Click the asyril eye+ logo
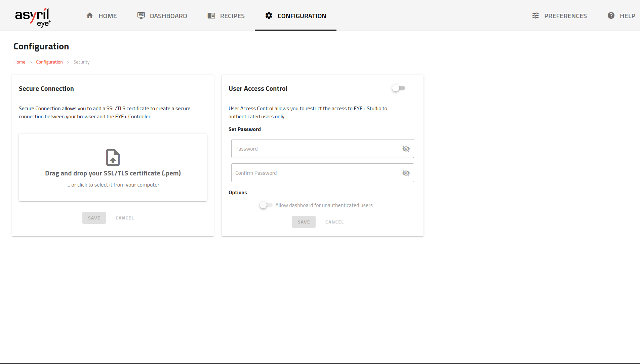Screen dimensions: 640x364 [33, 17]
